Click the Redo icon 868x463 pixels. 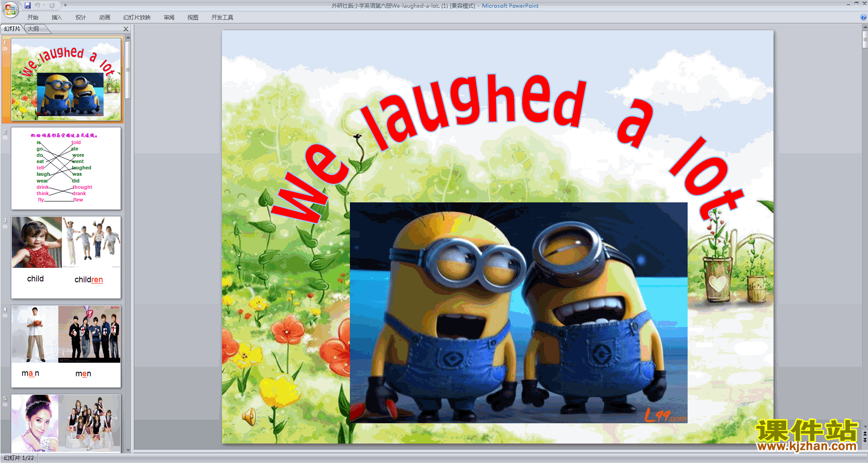pos(52,5)
